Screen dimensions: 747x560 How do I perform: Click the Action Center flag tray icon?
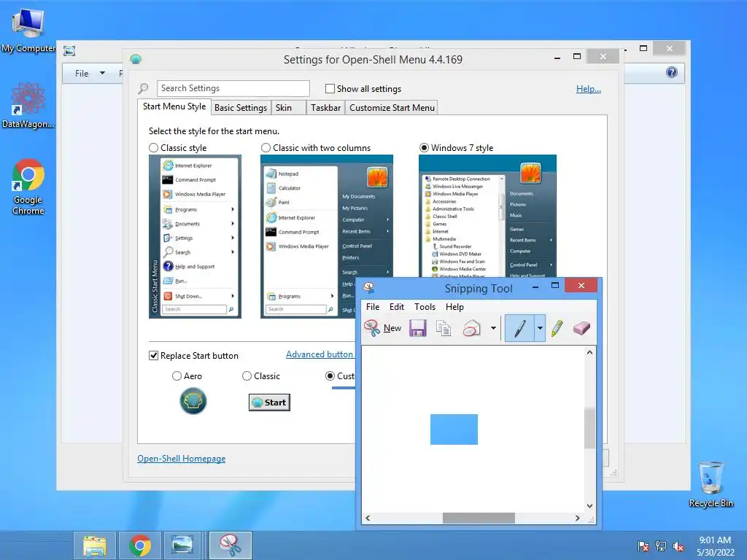click(x=643, y=545)
